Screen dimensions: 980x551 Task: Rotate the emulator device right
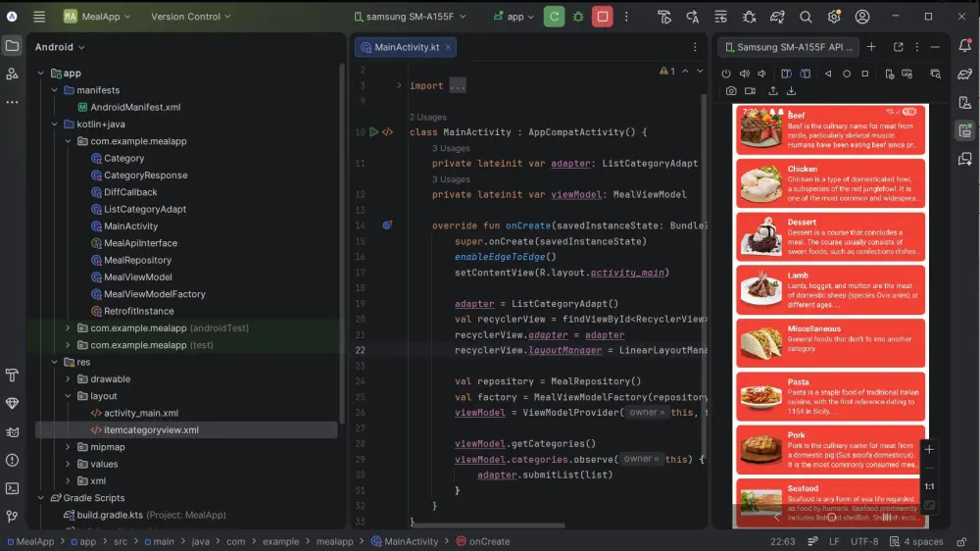(805, 74)
